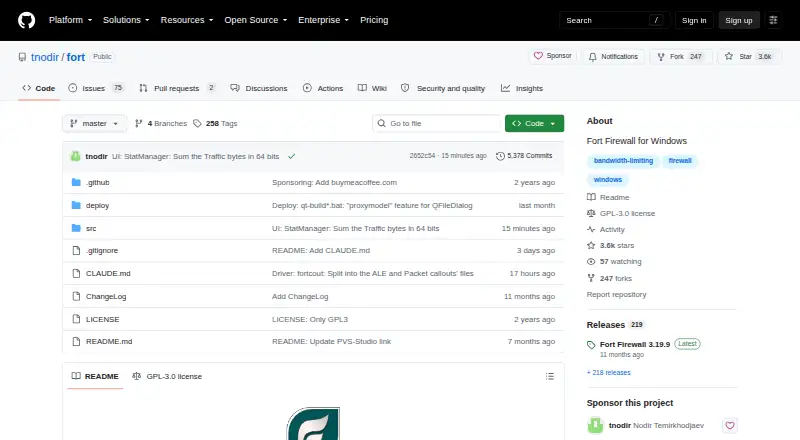This screenshot has width=800, height=440.
Task: Click the Sponsor heart button
Action: 553,56
